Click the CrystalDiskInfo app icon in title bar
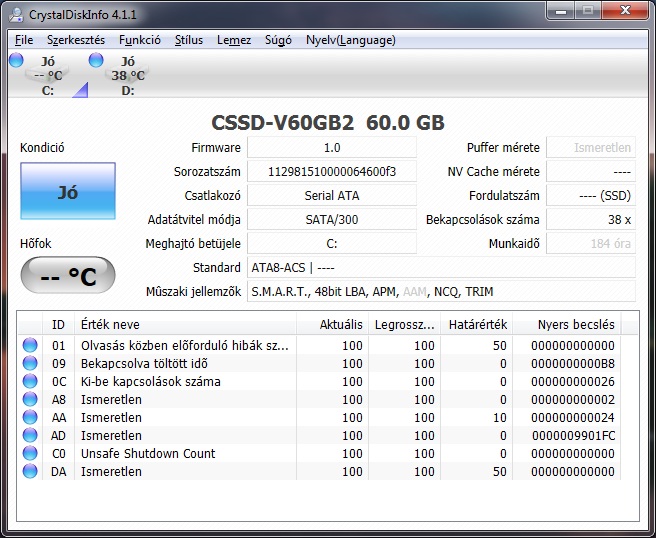Viewport: 656px width, 538px height. pyautogui.click(x=17, y=15)
